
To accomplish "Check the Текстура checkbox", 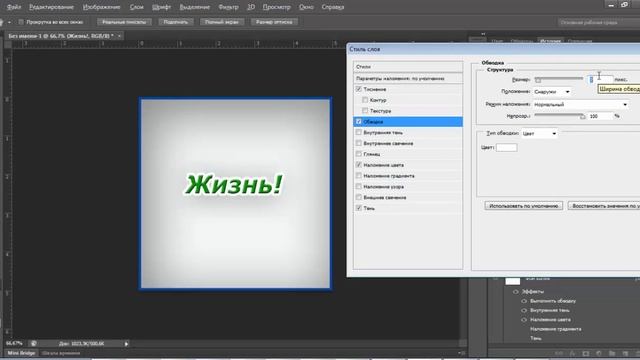I will pos(365,111).
